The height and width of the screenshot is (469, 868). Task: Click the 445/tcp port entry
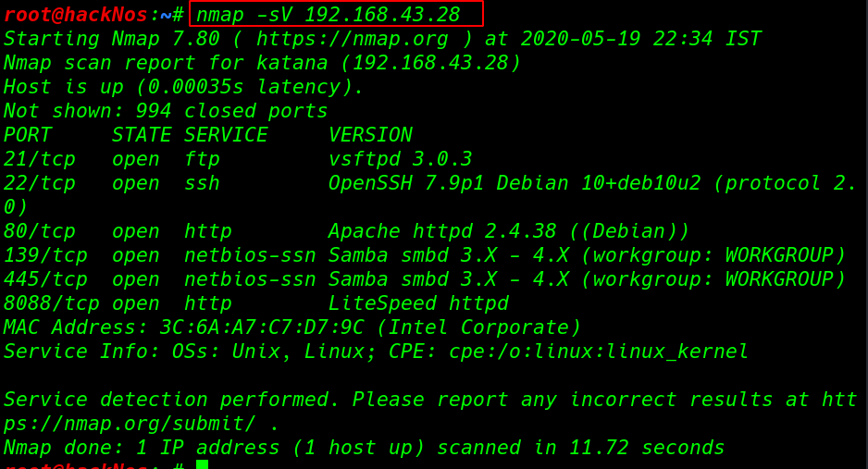pos(45,279)
